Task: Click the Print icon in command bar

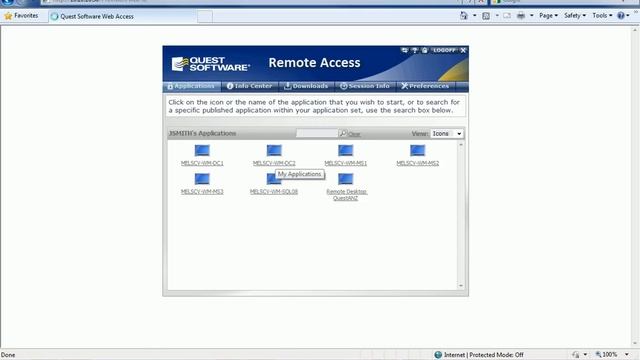Action: [521, 16]
